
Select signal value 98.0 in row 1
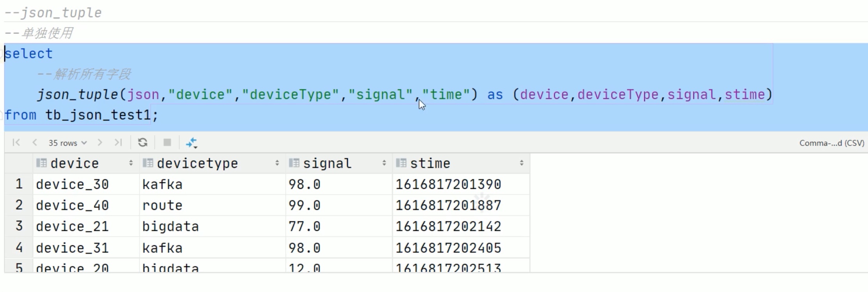[339, 184]
